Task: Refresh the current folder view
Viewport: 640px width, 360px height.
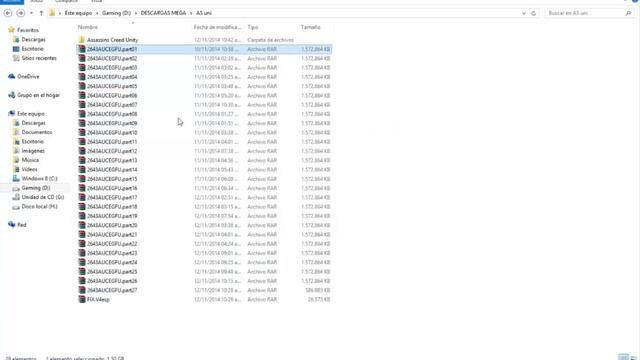Action: (x=533, y=13)
